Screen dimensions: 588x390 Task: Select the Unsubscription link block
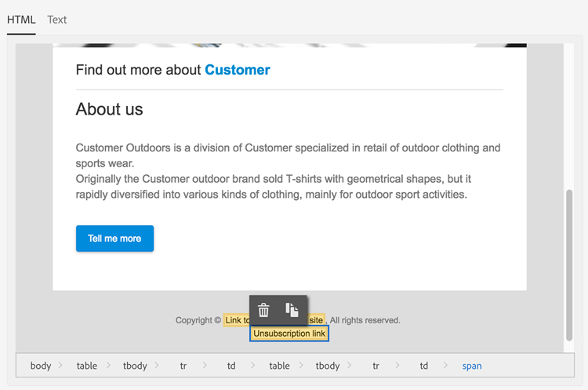point(289,334)
